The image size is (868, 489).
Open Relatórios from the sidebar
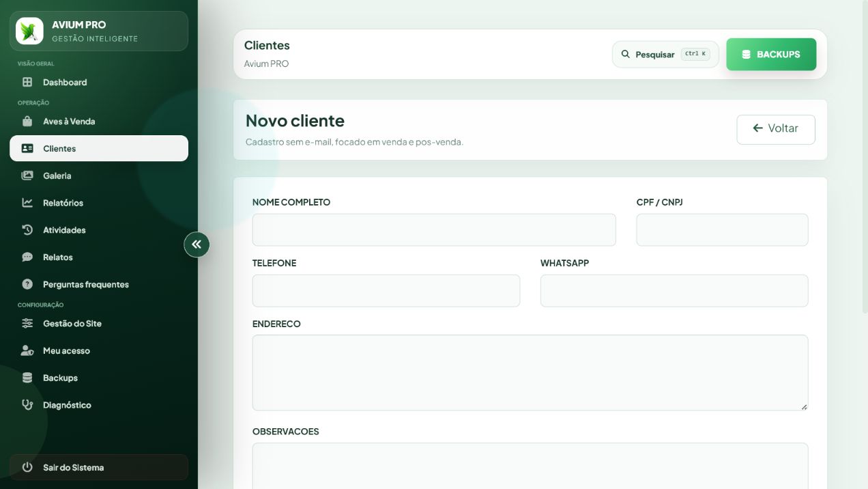[99, 203]
